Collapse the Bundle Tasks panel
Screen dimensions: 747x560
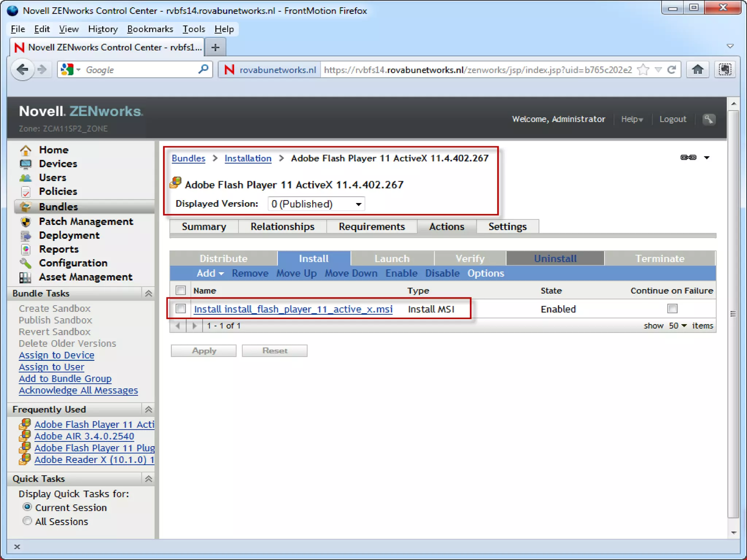click(x=148, y=293)
